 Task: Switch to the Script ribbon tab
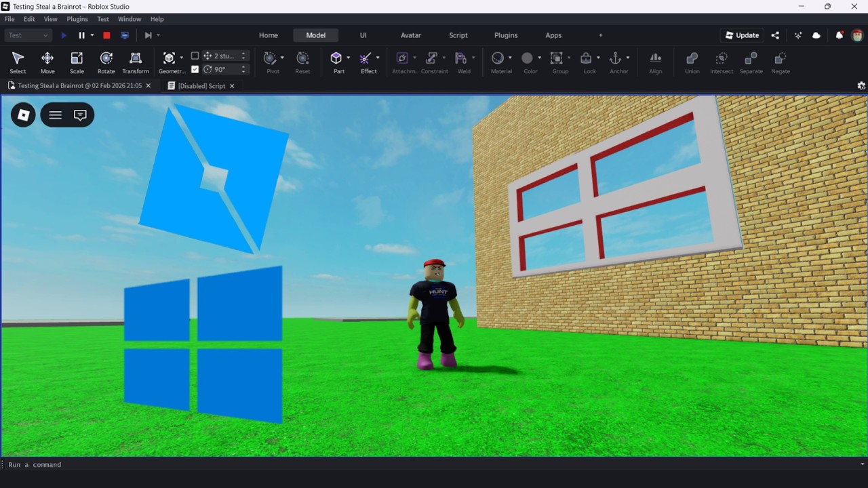click(458, 35)
